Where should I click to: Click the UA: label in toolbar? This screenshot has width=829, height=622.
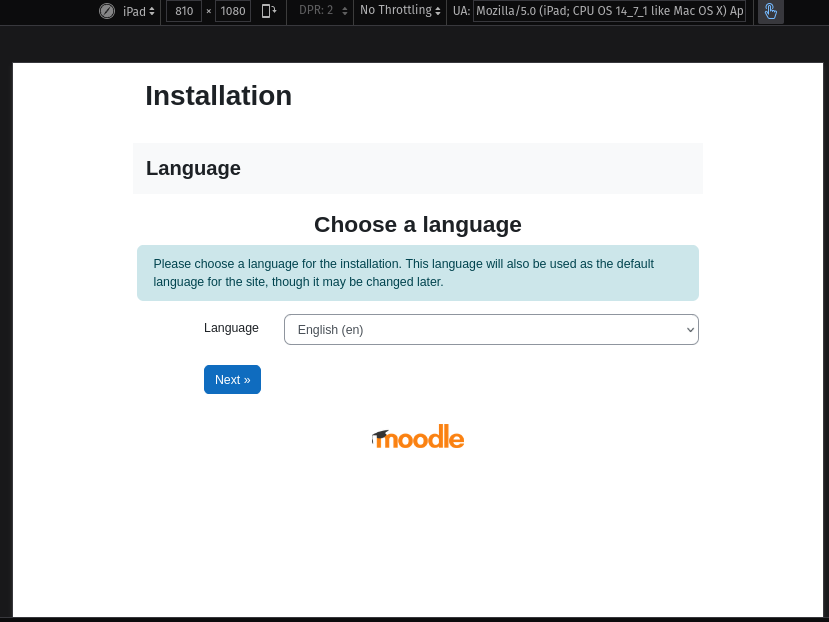[461, 11]
